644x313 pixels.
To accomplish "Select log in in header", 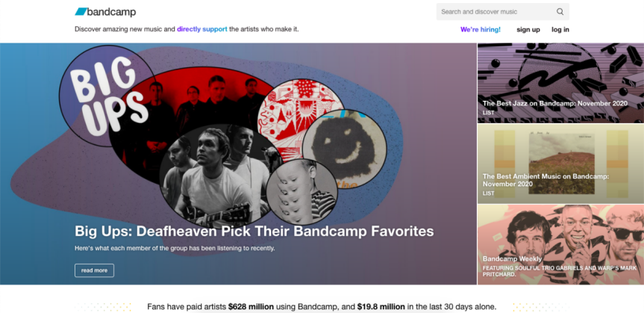I will (x=560, y=30).
